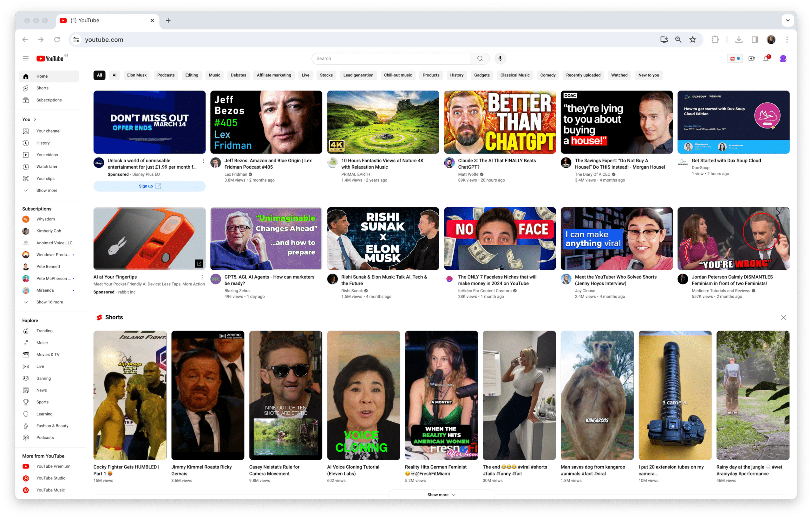Screen dimensions: 812x518
Task: Expand the You section chevron
Action: 35,119
